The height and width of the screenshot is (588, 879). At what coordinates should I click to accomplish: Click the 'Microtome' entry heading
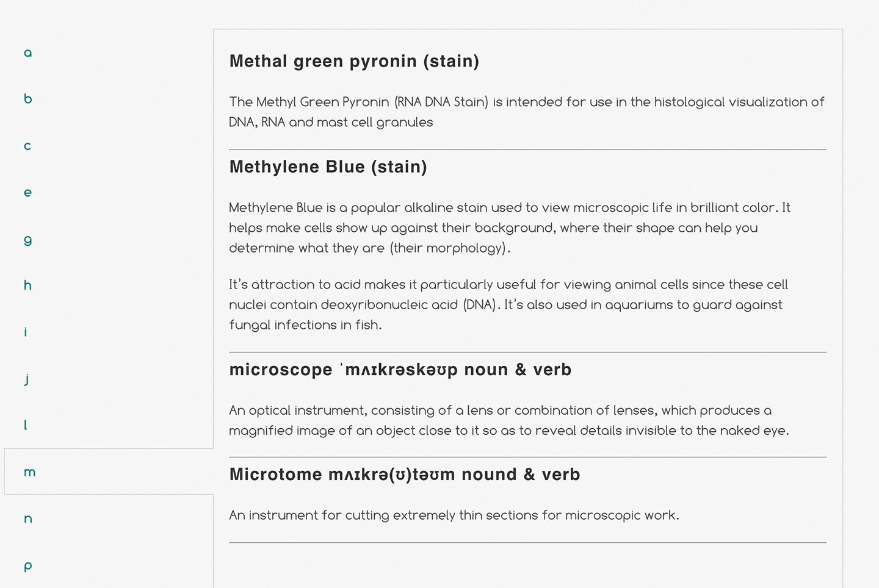coord(404,475)
